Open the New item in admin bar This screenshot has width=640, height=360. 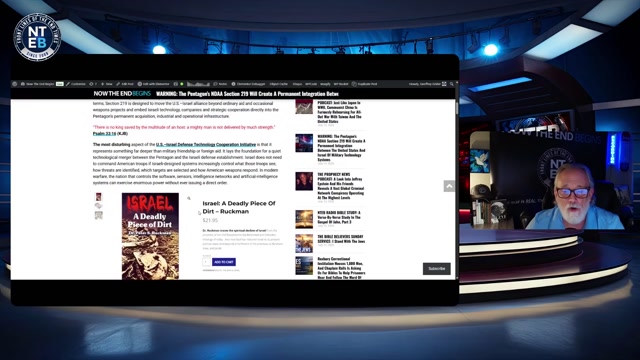107,84
